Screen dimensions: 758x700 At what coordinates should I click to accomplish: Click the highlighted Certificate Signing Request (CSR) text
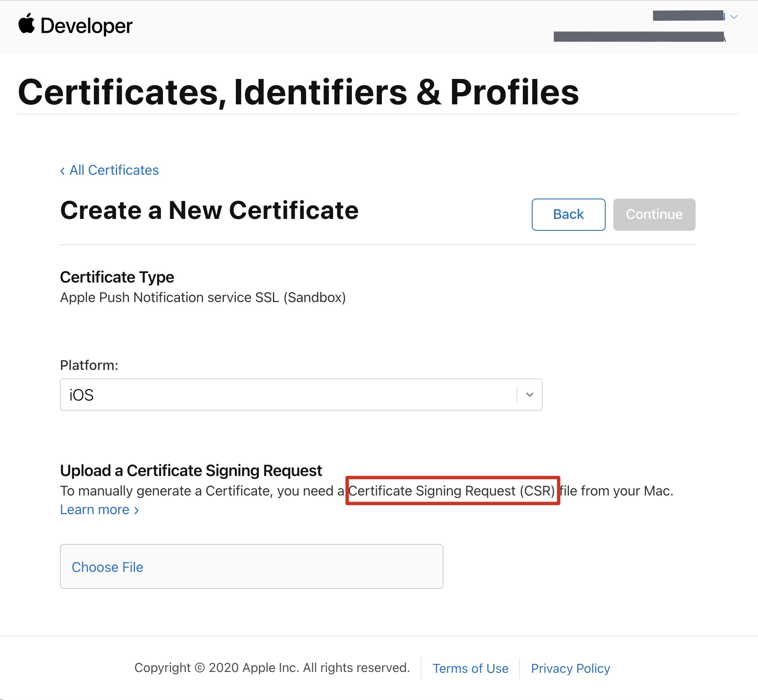pos(452,491)
